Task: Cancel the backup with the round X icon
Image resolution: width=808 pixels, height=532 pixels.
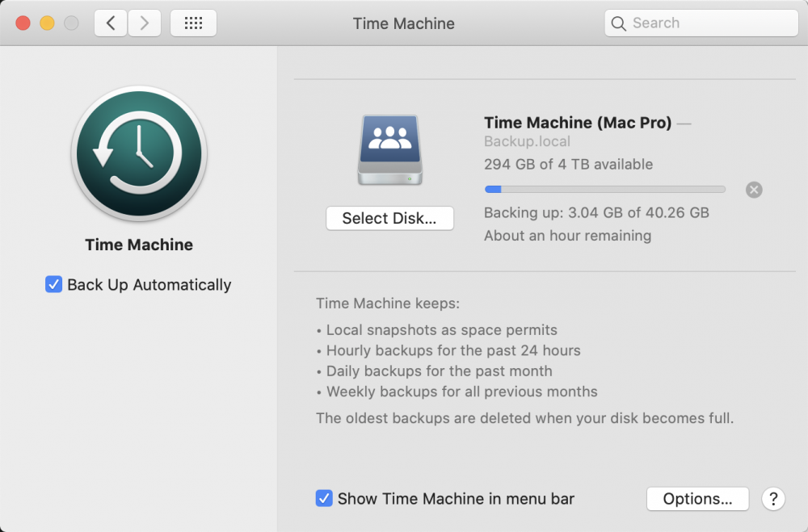Action: 754,190
